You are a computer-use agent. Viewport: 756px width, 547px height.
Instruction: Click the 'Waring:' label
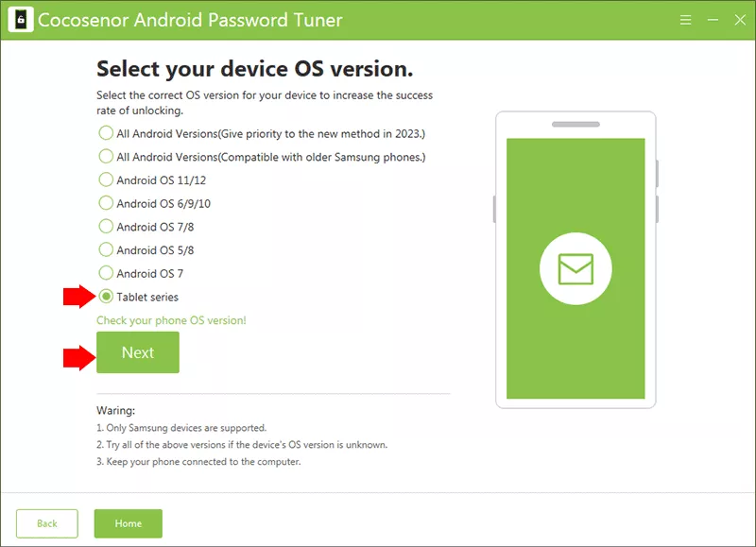pyautogui.click(x=115, y=411)
